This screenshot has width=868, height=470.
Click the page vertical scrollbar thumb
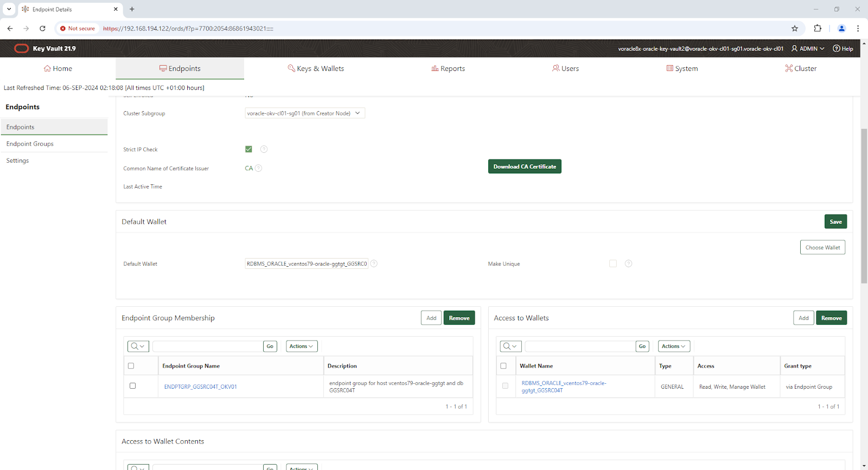pos(864,206)
